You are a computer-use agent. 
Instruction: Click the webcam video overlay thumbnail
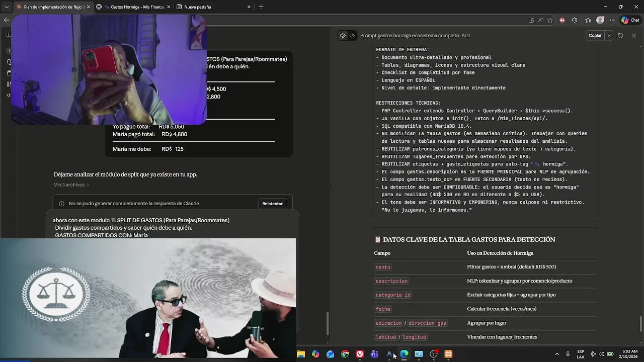point(109,69)
